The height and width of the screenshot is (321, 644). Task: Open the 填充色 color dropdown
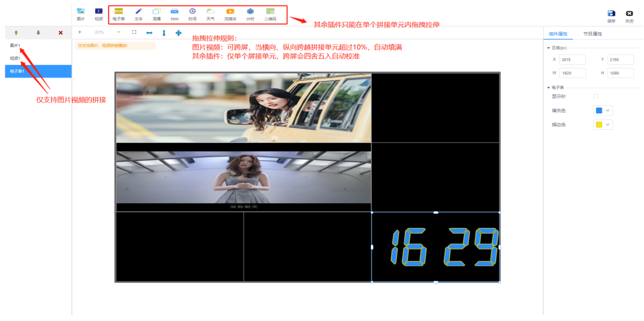[603, 110]
